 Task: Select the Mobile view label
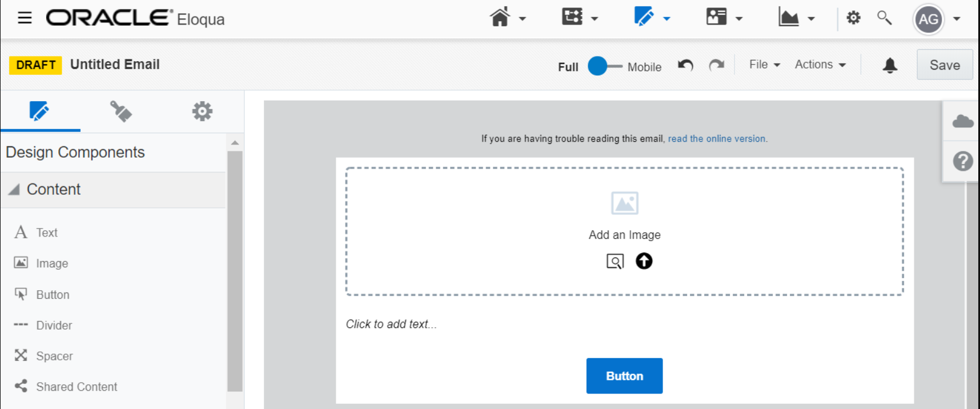point(644,67)
